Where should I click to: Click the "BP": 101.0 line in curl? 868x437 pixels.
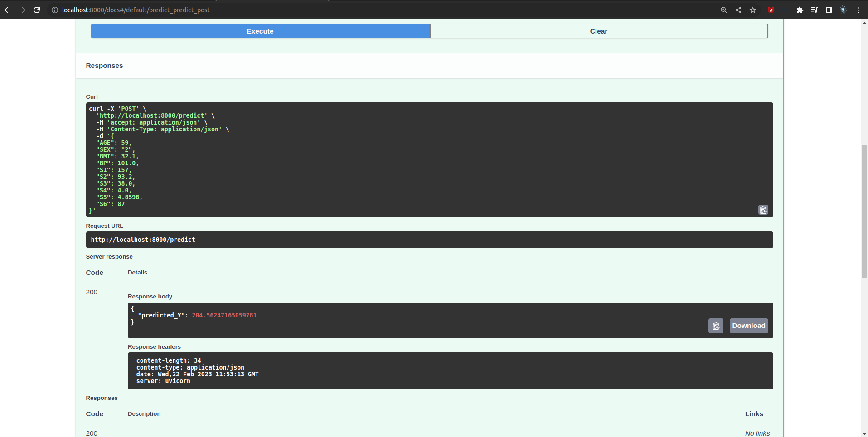[117, 163]
